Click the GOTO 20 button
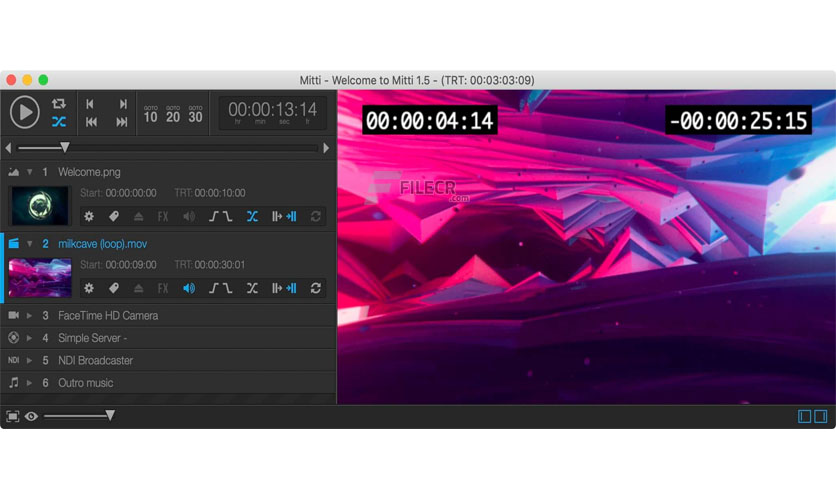The width and height of the screenshot is (836, 484). 173,114
